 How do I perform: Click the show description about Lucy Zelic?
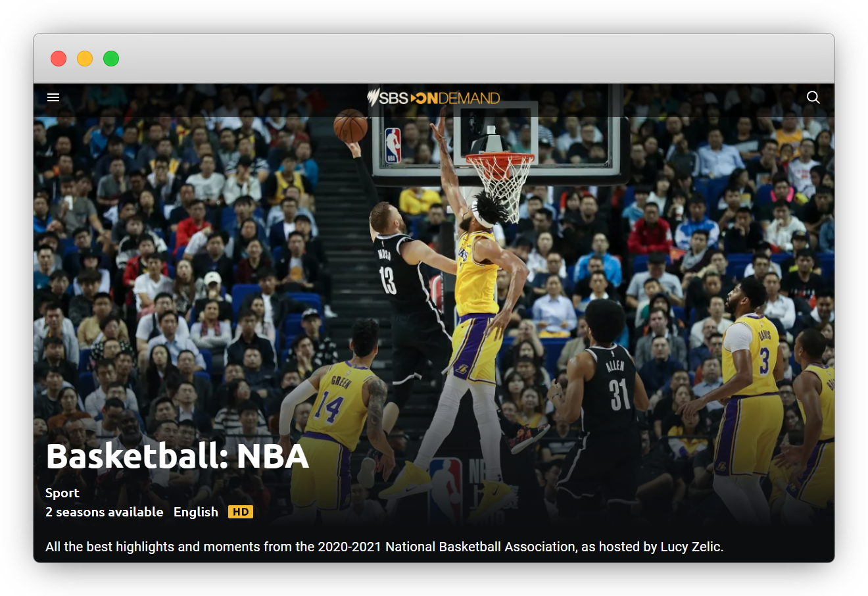tap(385, 547)
